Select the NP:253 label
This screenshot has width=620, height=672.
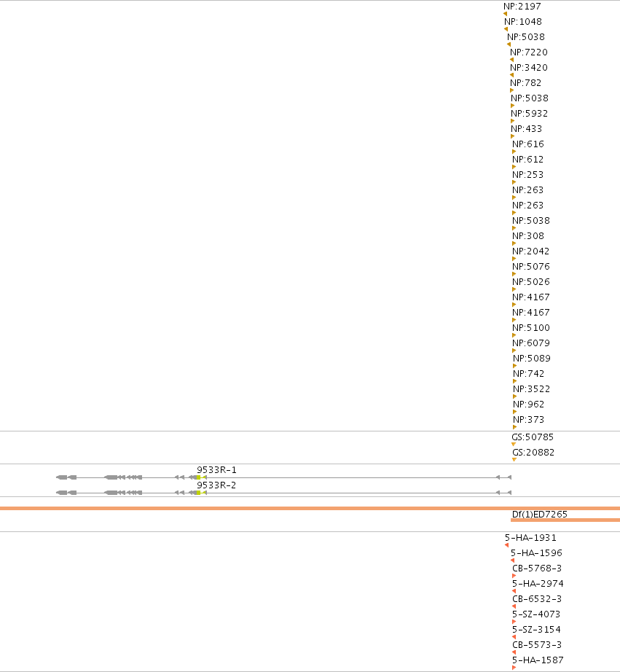pyautogui.click(x=528, y=175)
